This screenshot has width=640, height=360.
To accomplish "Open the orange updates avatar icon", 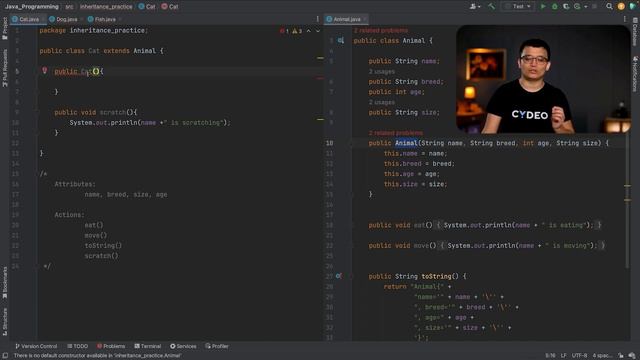I will point(621,7).
